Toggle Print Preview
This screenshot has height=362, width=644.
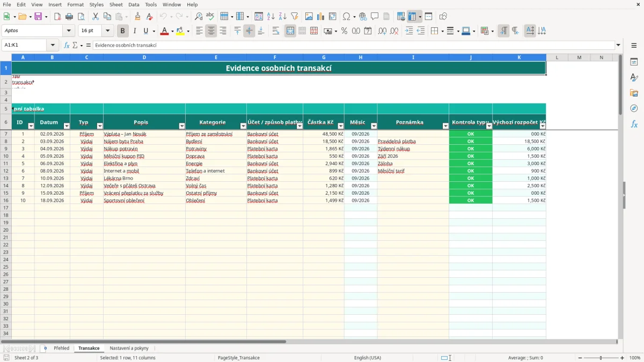click(81, 17)
